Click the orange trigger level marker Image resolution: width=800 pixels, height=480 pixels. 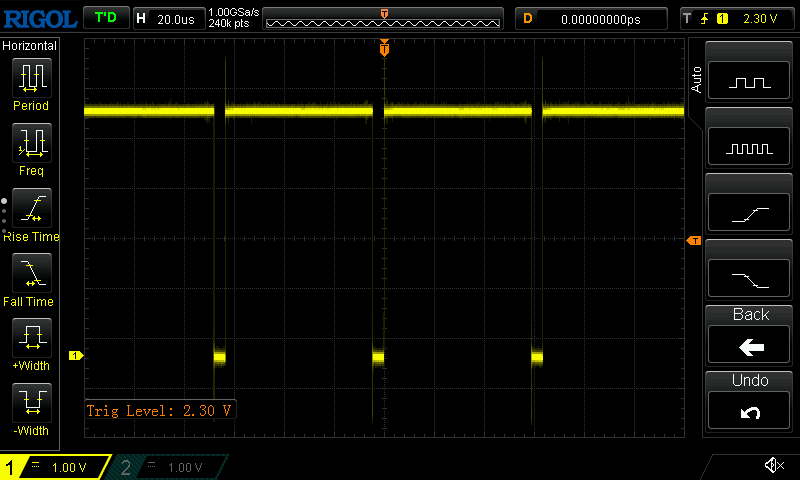click(x=692, y=241)
